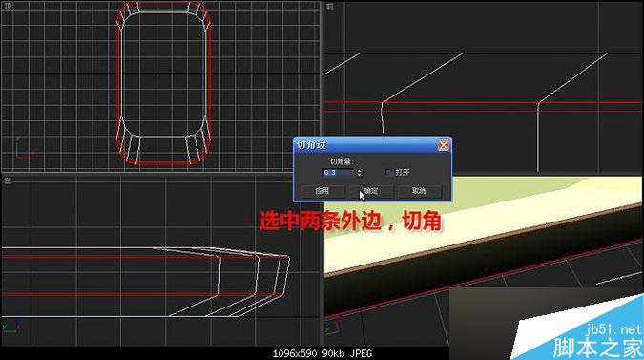Click the 切角边 dialog title bar
This screenshot has width=644, height=360.
(372, 145)
